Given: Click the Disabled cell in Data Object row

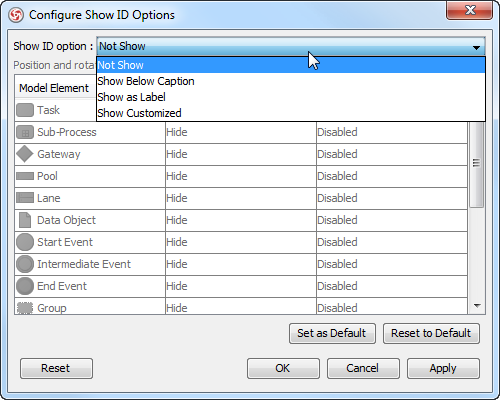Looking at the screenshot, I should pos(392,220).
